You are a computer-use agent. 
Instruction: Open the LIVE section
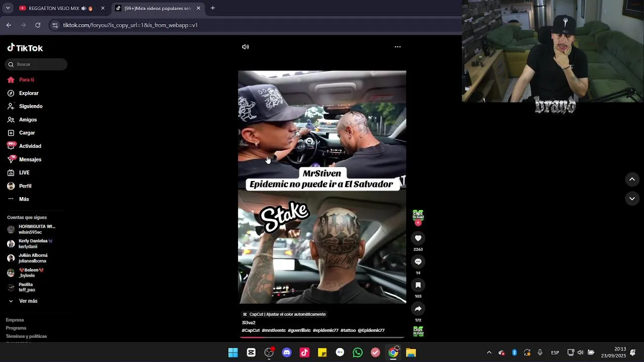[18, 172]
